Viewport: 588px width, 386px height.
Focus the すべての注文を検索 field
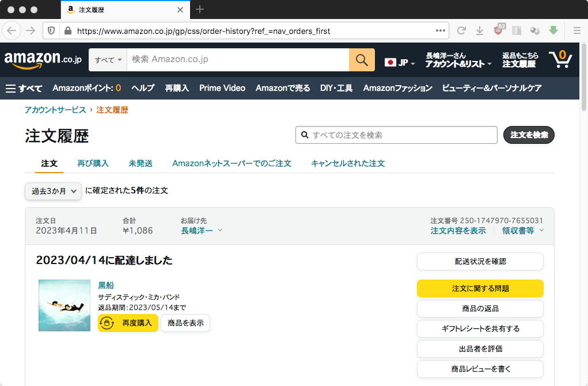coord(396,135)
